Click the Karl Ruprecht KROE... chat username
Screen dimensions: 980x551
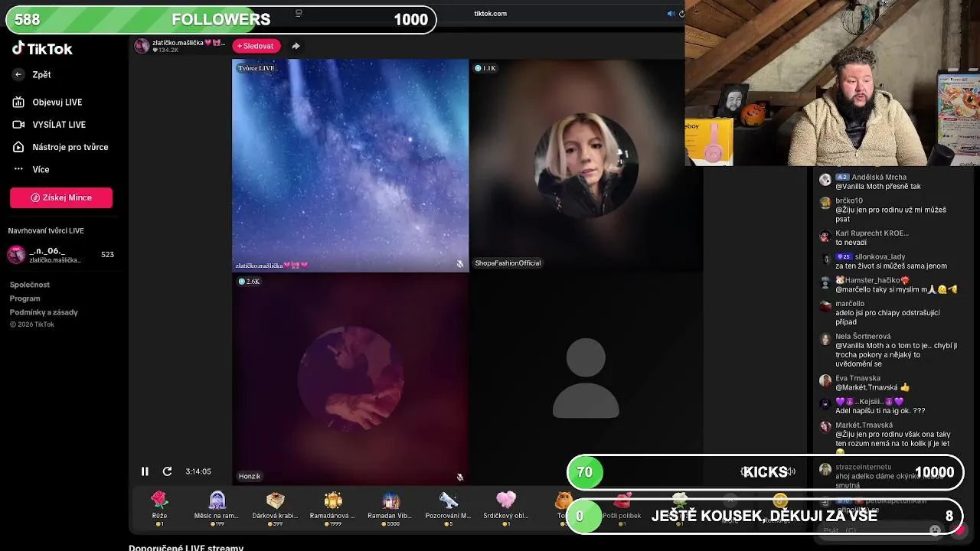pos(872,233)
